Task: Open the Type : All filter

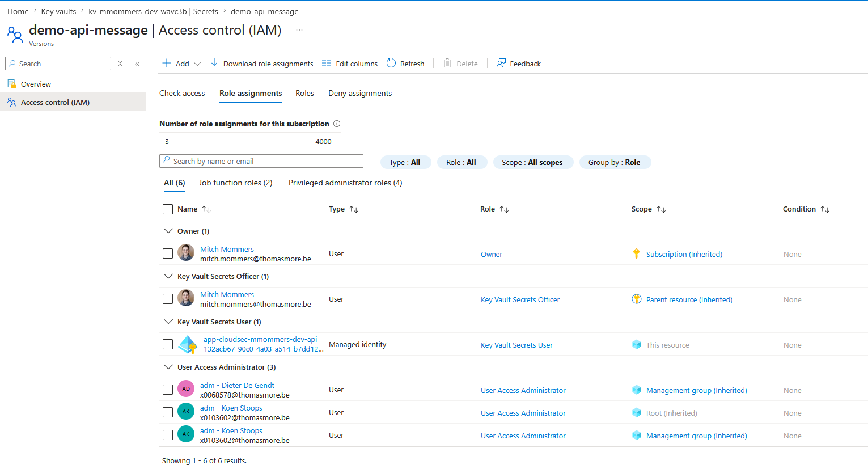Action: click(x=405, y=162)
